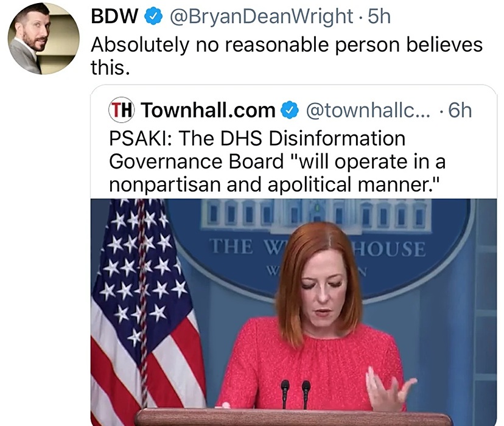Click Townhall.com's verified checkmark badge
This screenshot has height=426, width=504.
click(290, 110)
